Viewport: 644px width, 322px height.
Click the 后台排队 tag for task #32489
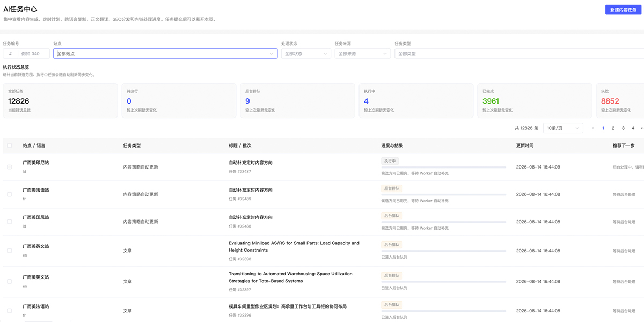pyautogui.click(x=392, y=188)
